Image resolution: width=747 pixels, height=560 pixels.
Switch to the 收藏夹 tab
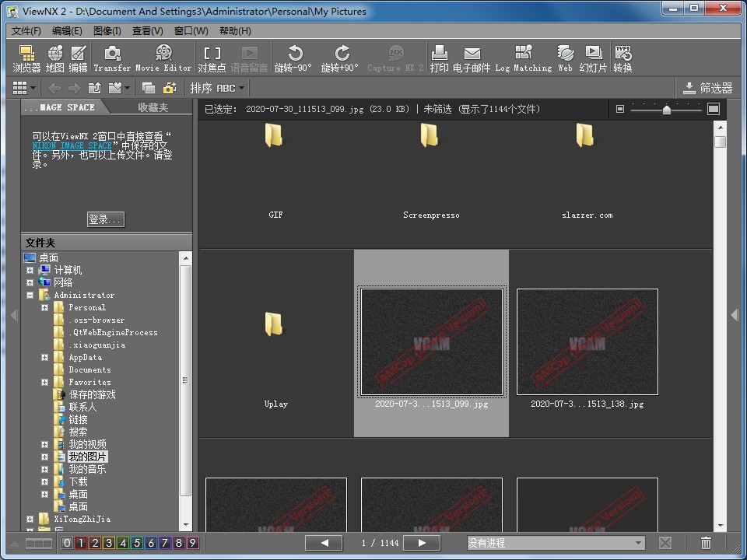[x=153, y=107]
